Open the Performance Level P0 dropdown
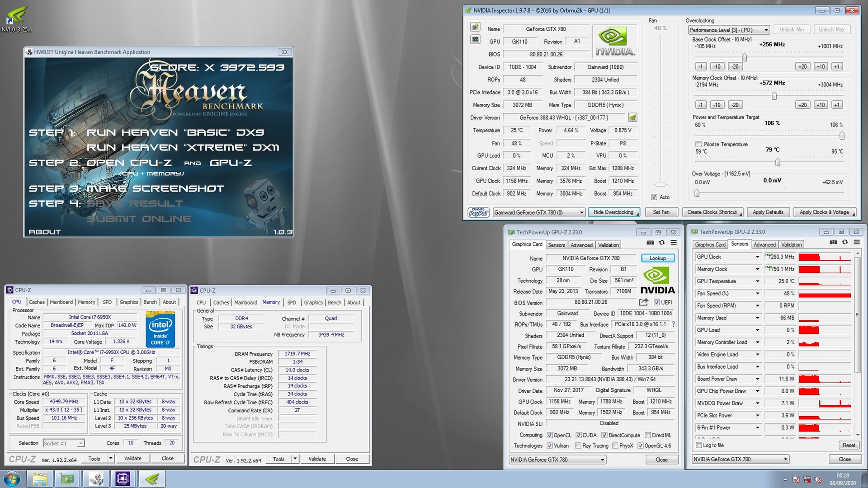Image resolution: width=868 pixels, height=488 pixels. pos(729,30)
